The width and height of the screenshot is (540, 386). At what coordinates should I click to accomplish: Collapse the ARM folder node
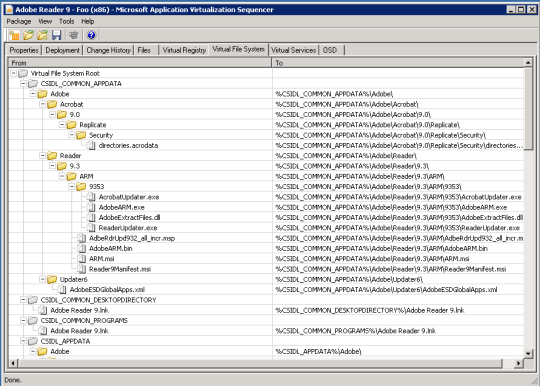point(62,176)
